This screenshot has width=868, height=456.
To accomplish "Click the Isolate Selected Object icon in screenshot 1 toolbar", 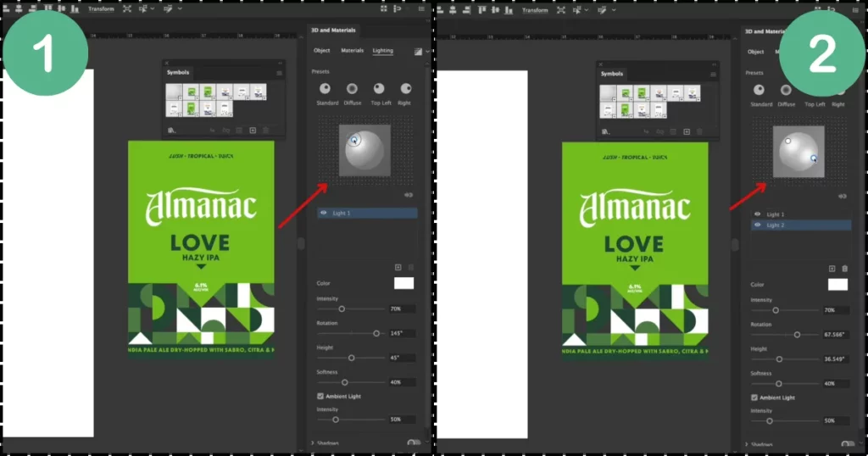I will point(127,8).
